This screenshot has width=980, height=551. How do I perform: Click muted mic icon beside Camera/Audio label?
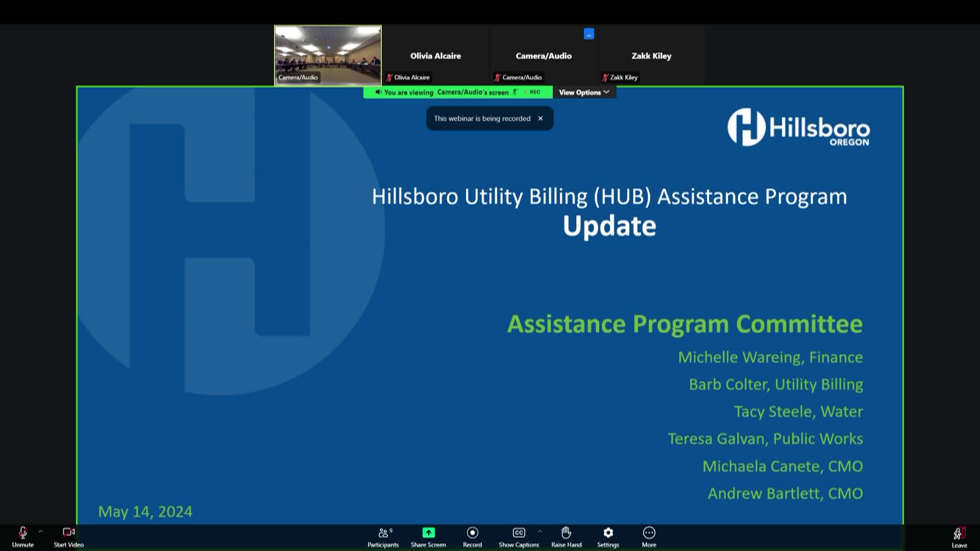[497, 78]
